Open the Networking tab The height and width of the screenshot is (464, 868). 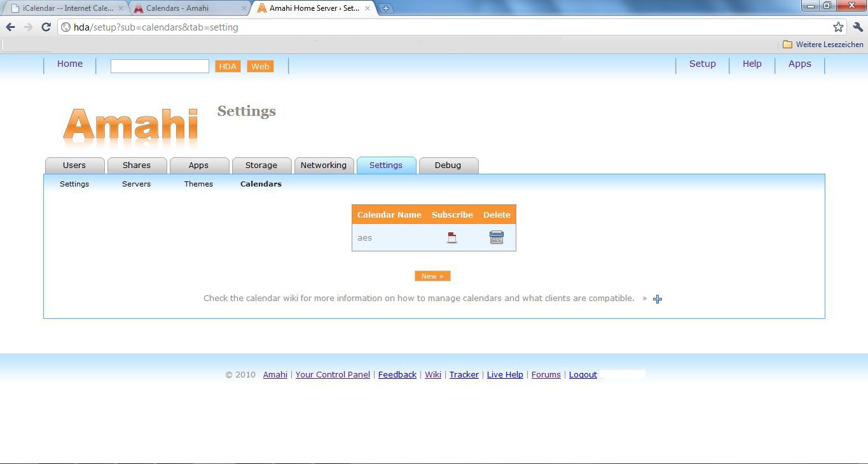click(x=324, y=165)
